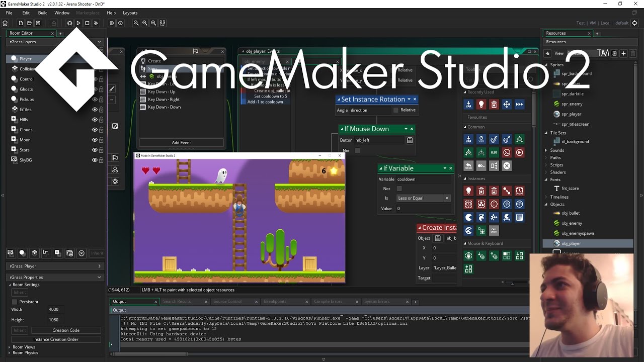The height and width of the screenshot is (362, 644).
Task: Click the delete layer circle-X icon
Action: 82,253
